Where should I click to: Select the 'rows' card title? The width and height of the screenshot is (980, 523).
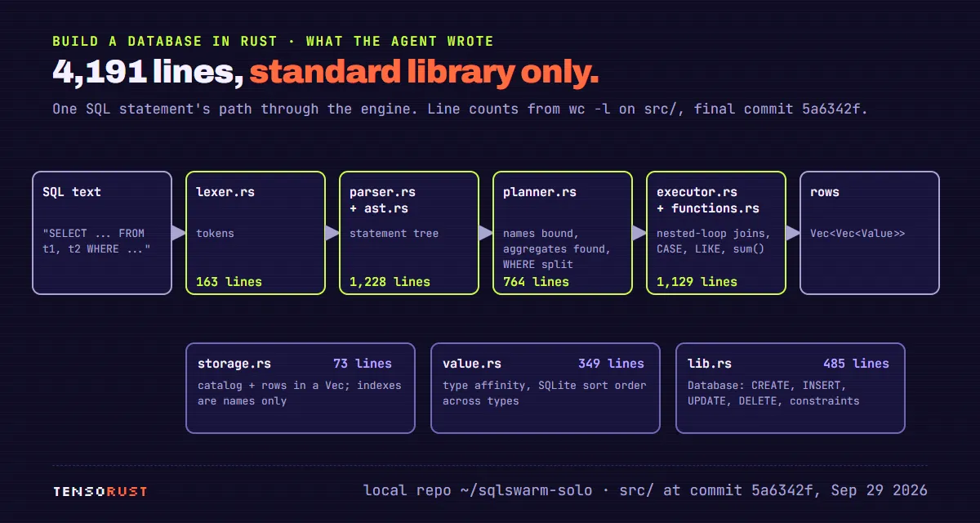tap(825, 192)
